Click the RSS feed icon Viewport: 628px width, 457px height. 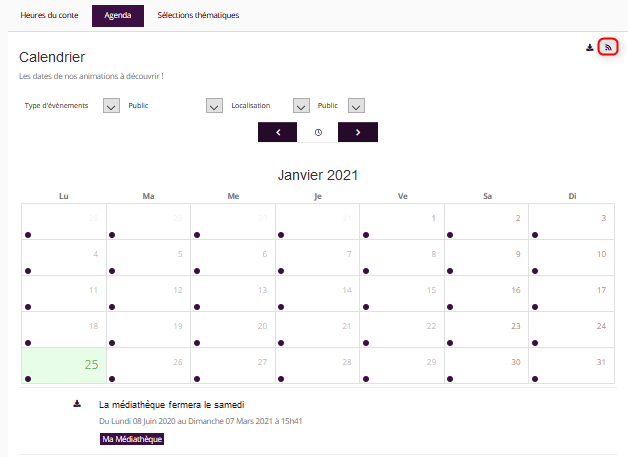pyautogui.click(x=607, y=47)
